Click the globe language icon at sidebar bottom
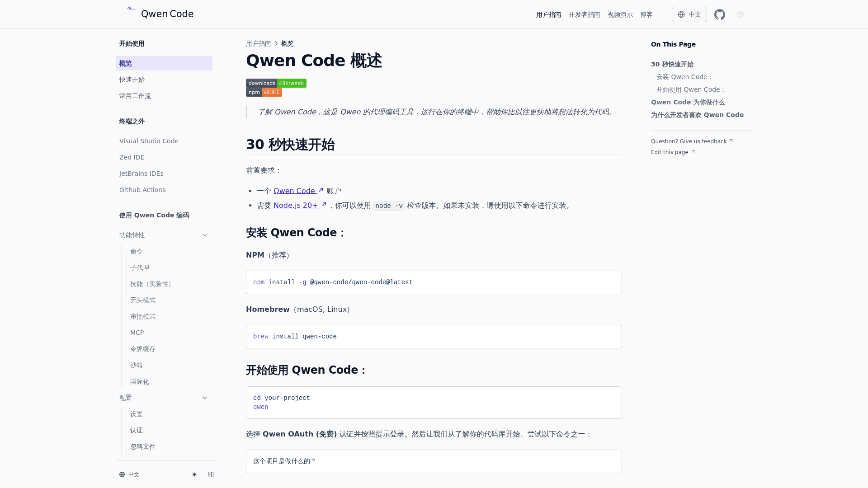 point(122,474)
